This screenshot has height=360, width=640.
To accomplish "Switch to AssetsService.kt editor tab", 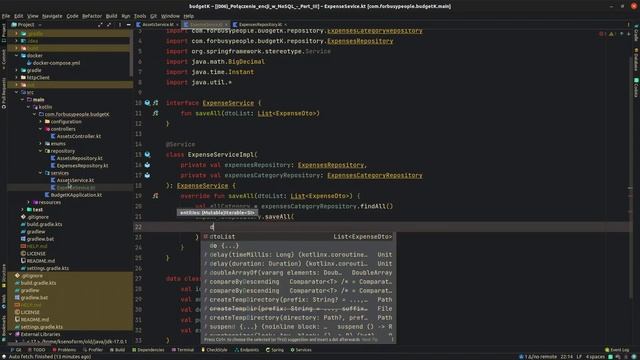I will click(x=158, y=24).
